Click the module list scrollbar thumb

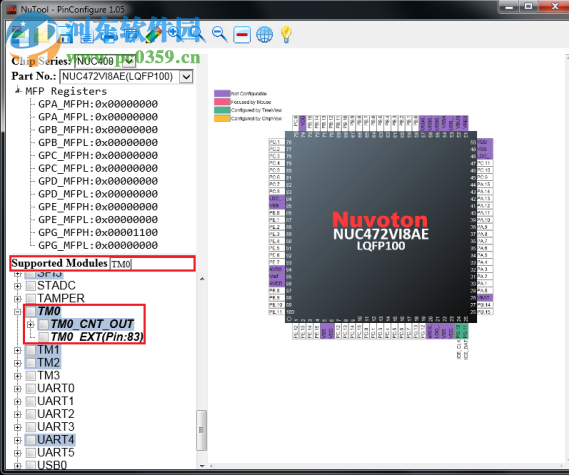click(202, 430)
